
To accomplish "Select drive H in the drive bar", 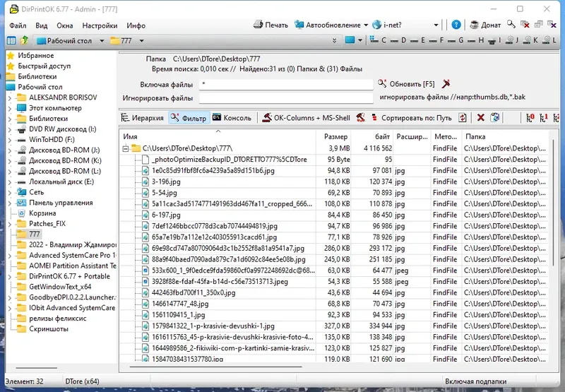I will pyautogui.click(x=475, y=40).
